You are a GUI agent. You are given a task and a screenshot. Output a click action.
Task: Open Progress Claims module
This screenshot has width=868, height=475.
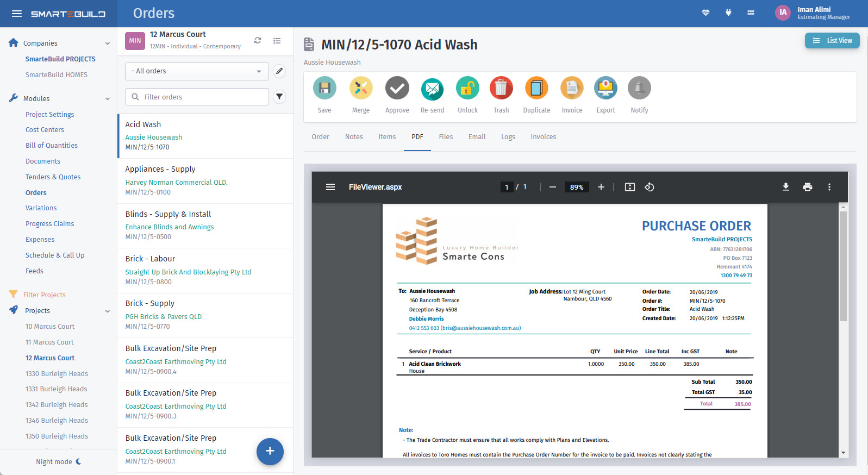pos(49,224)
